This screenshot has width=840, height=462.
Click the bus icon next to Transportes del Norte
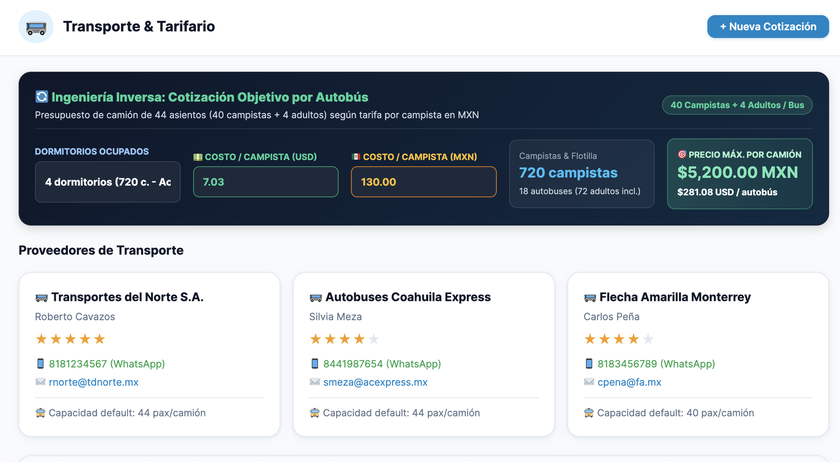tap(41, 297)
